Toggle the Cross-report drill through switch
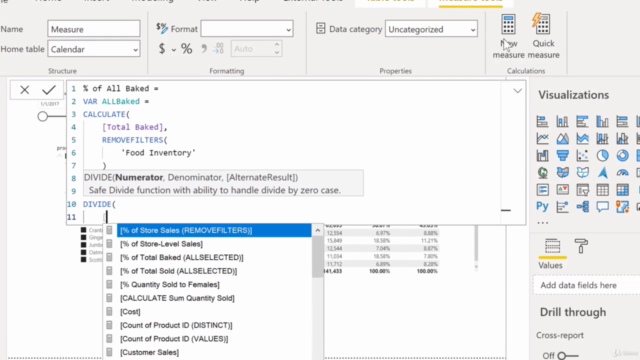The height and width of the screenshot is (360, 640). click(567, 356)
